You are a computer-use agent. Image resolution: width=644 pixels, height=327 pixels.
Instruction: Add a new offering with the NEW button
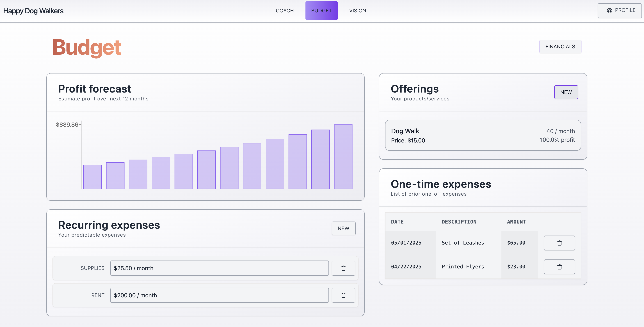point(566,92)
